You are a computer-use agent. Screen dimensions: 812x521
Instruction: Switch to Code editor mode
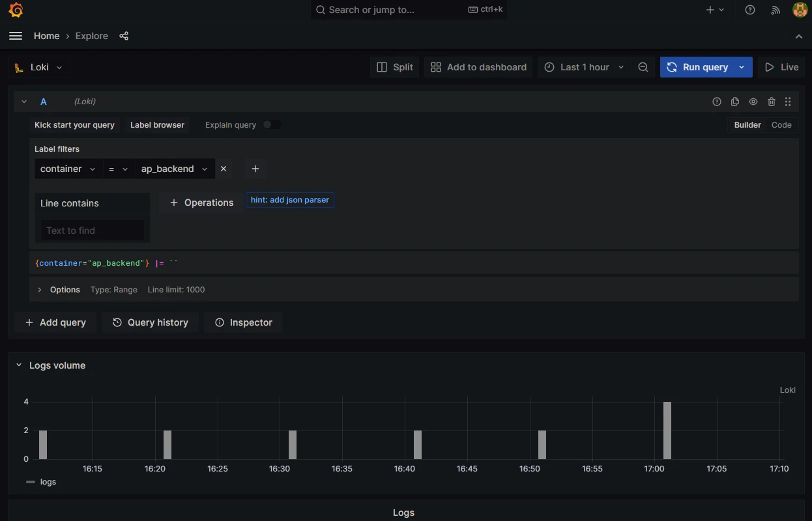coord(781,124)
